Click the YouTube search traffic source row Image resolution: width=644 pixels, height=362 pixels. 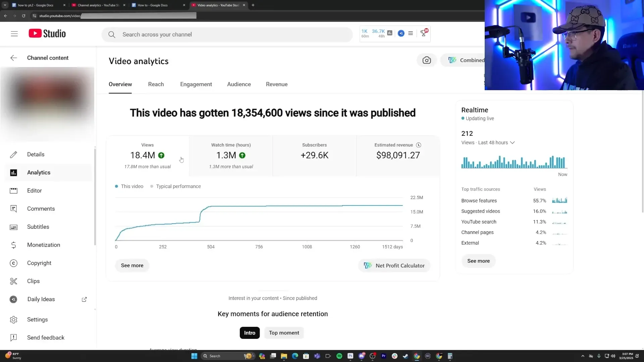(514, 222)
